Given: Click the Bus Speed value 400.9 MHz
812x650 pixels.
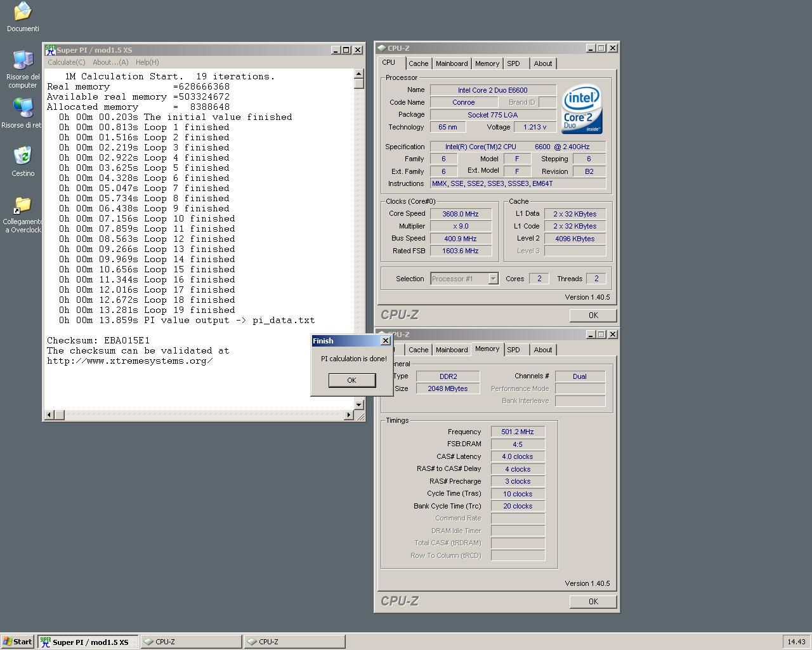Looking at the screenshot, I should point(461,239).
